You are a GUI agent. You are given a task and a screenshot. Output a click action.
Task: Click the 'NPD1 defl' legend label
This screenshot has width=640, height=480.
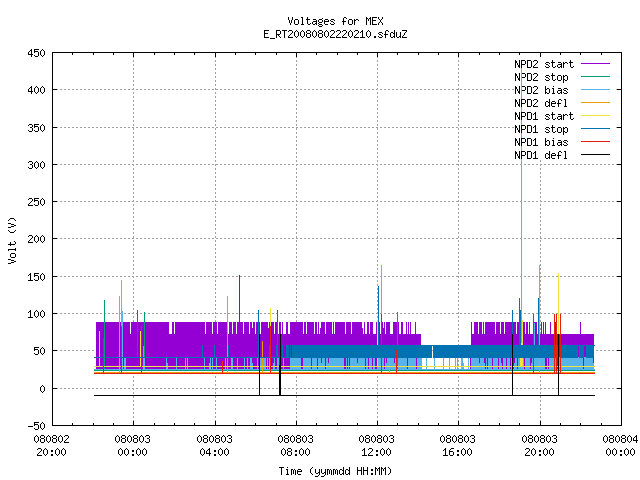pyautogui.click(x=541, y=155)
